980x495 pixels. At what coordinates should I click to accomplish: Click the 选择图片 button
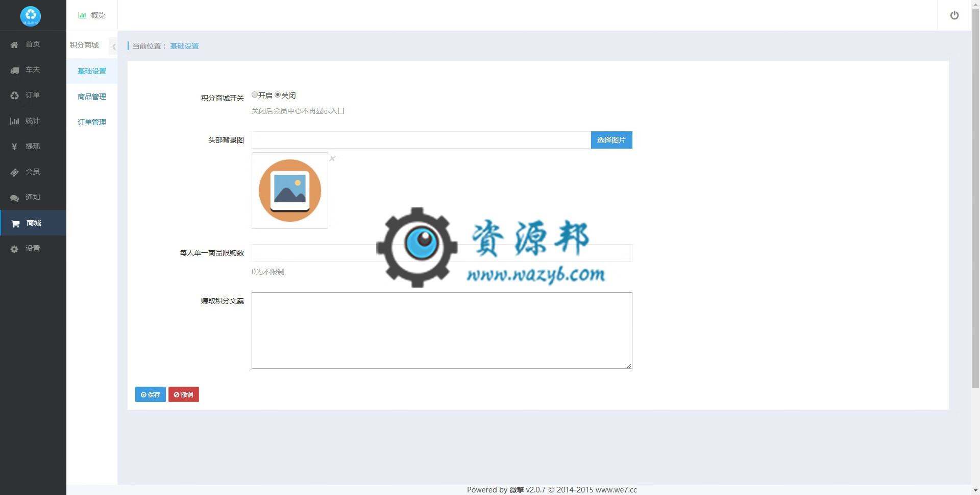pyautogui.click(x=611, y=140)
